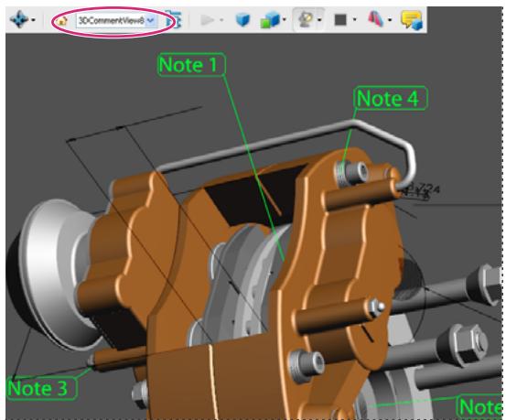Viewport: 506px width, 420px height.
Task: Play the 3D animation
Action: [x=207, y=20]
